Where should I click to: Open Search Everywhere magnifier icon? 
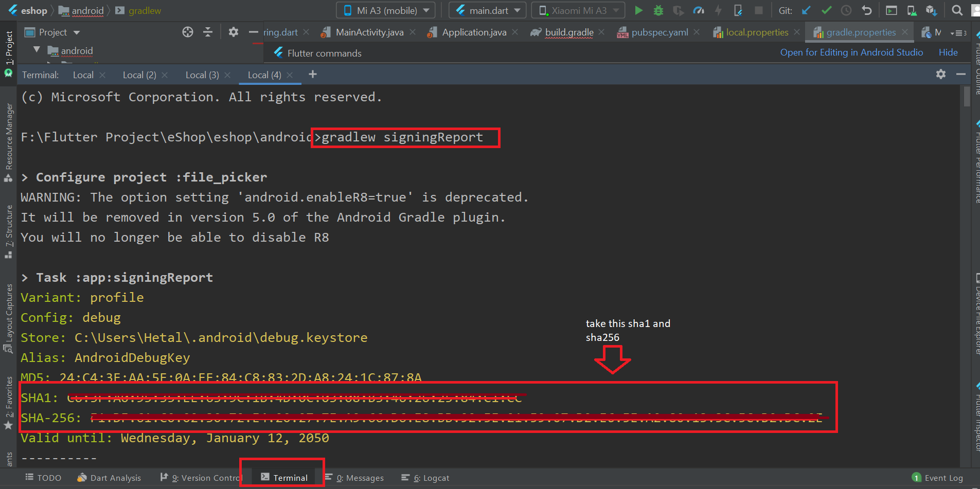[x=957, y=10]
